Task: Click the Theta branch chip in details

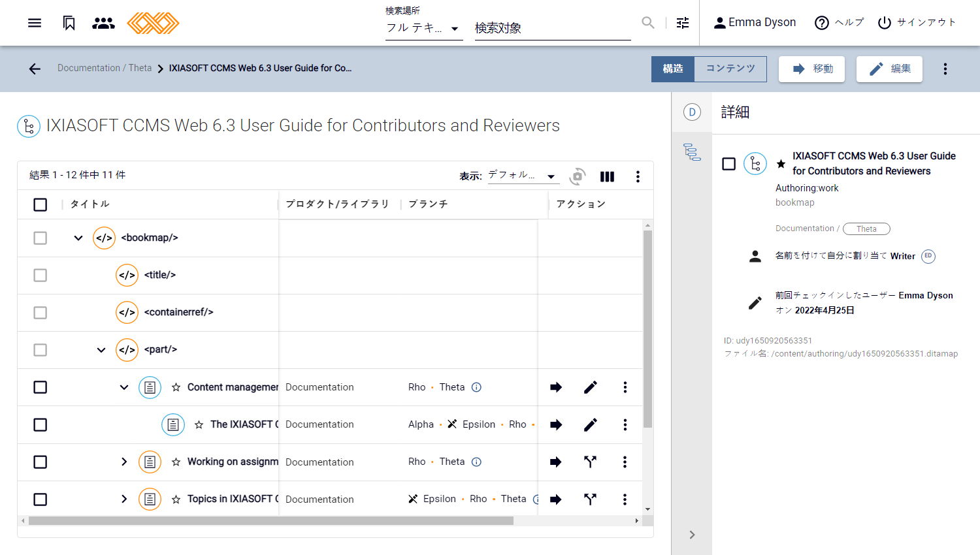Action: 866,229
